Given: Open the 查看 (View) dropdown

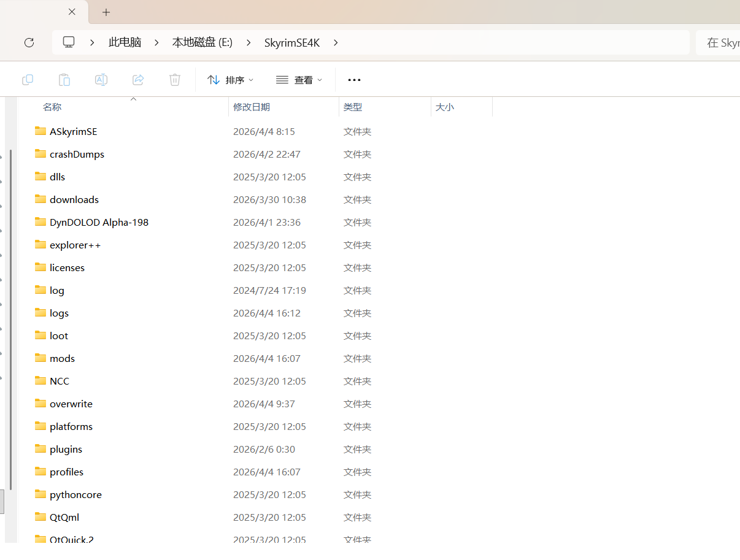Looking at the screenshot, I should tap(299, 80).
